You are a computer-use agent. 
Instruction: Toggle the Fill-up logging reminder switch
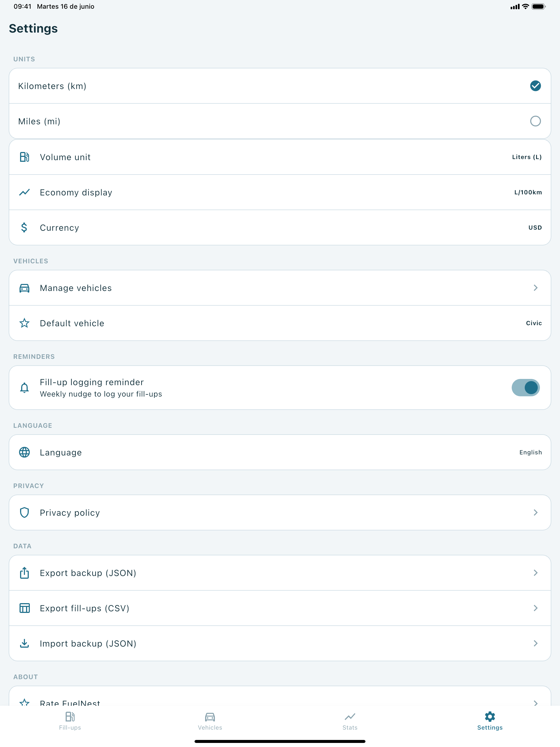[526, 387]
